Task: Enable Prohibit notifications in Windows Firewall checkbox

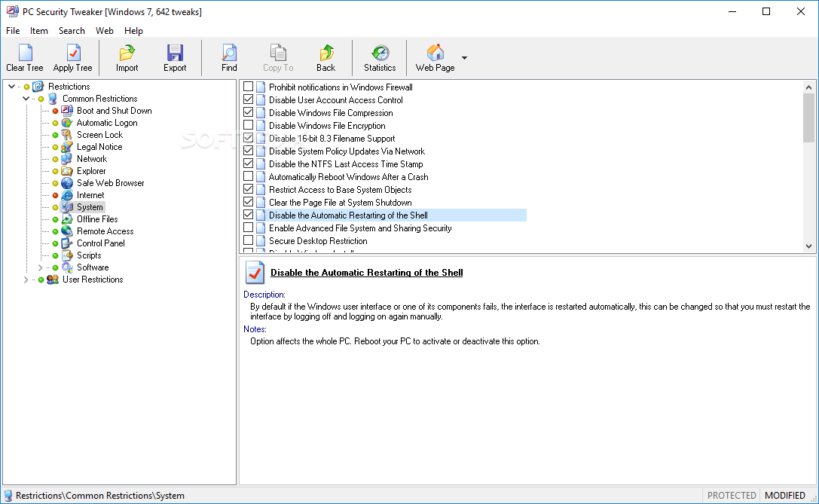Action: click(x=248, y=87)
